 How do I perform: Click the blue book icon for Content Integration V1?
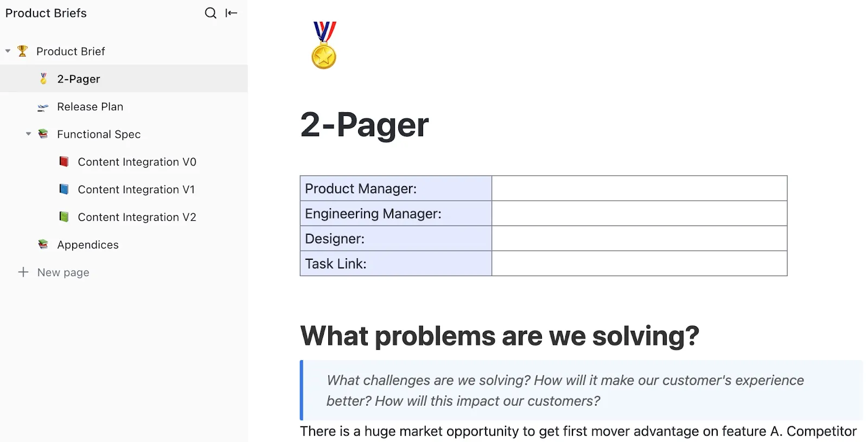64,189
